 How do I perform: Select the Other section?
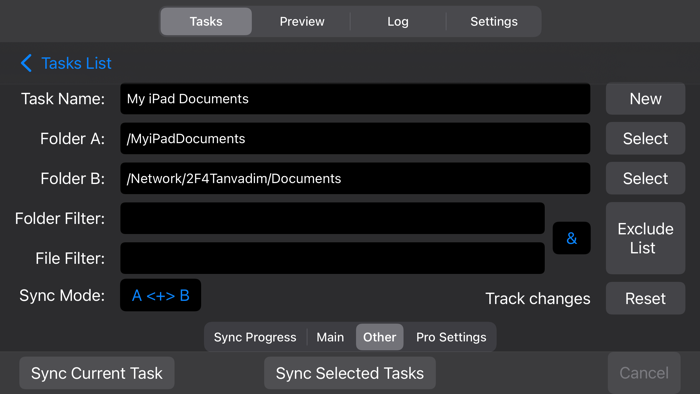pos(379,337)
